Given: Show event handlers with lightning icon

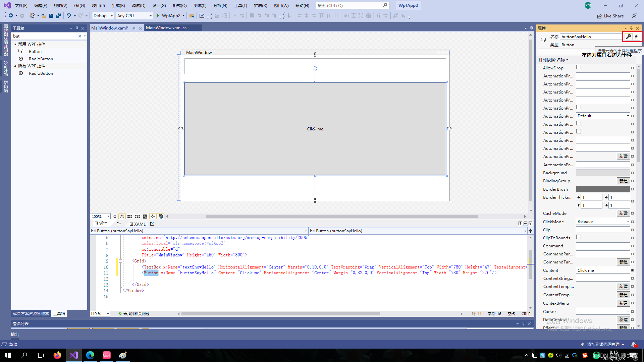Looking at the screenshot, I should 636,37.
